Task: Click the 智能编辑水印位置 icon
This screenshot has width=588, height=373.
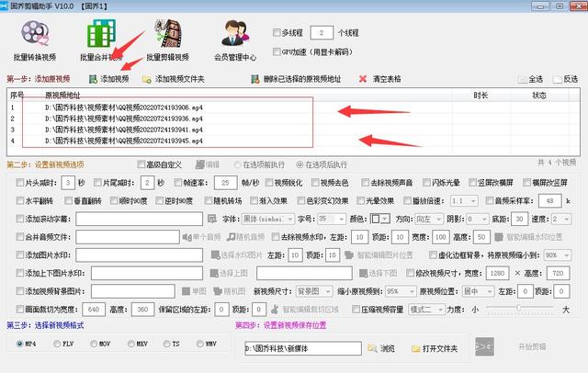Action: [x=499, y=237]
